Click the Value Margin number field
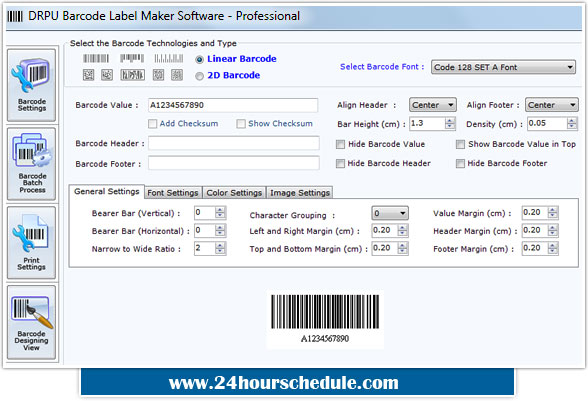The width and height of the screenshot is (588, 401). point(535,213)
